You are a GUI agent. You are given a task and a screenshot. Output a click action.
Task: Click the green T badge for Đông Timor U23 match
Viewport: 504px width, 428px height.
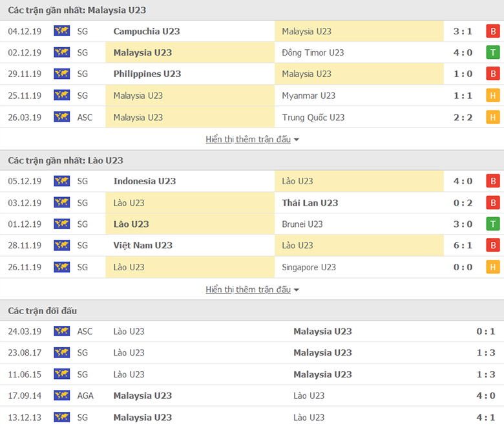click(493, 52)
